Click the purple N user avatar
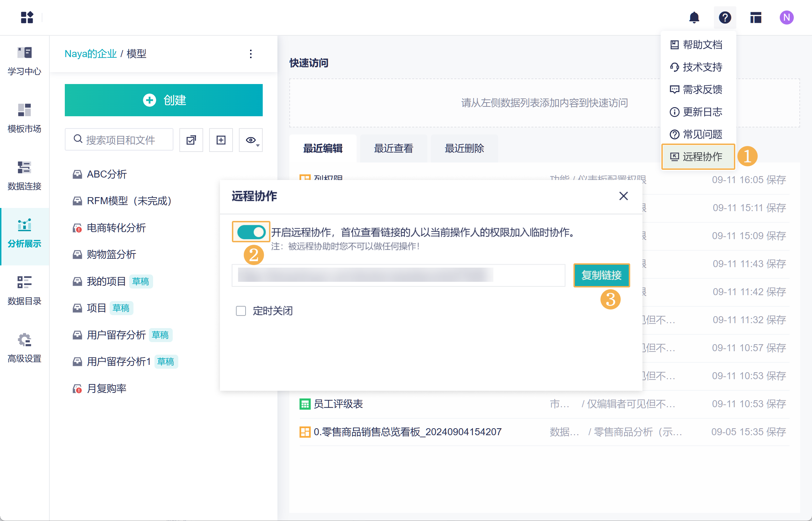 pos(786,18)
